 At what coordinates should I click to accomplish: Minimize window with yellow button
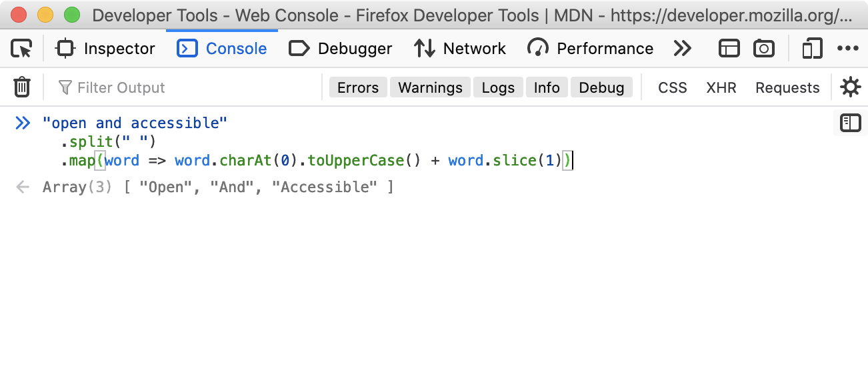pos(45,15)
